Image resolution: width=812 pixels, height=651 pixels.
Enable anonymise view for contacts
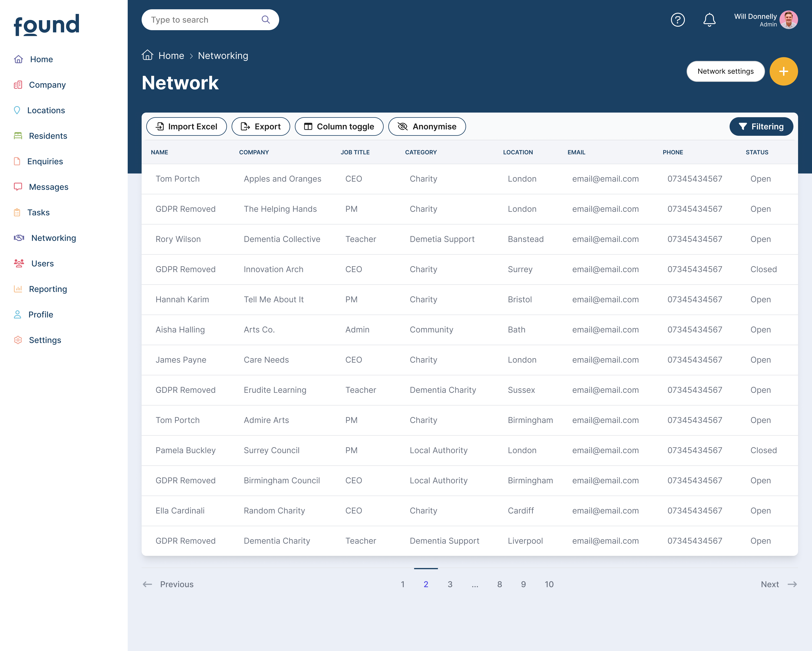(x=427, y=126)
